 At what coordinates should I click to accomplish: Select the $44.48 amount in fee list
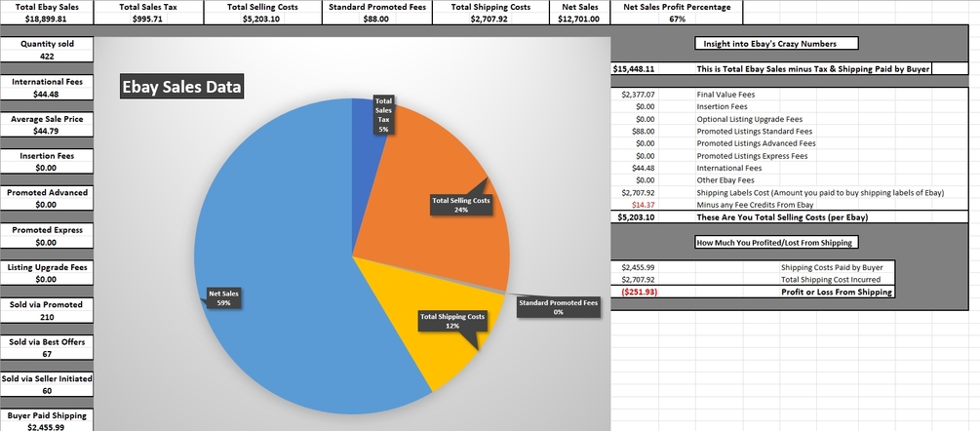point(644,168)
